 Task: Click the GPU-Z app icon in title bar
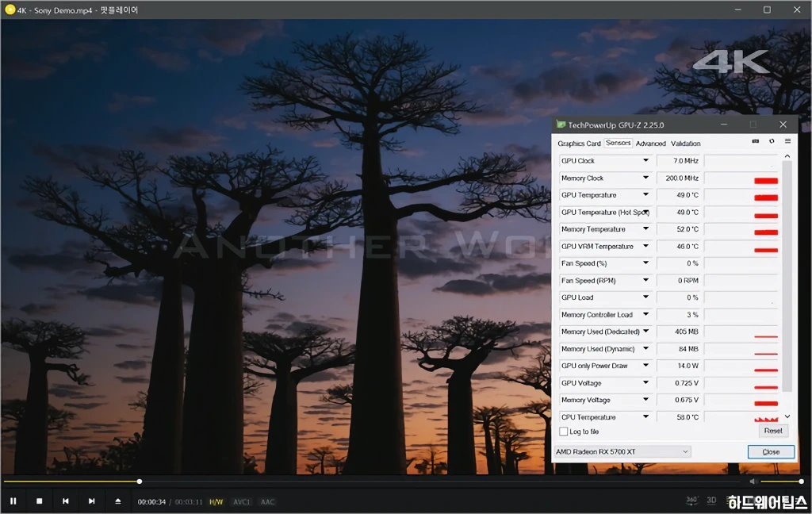coord(561,125)
